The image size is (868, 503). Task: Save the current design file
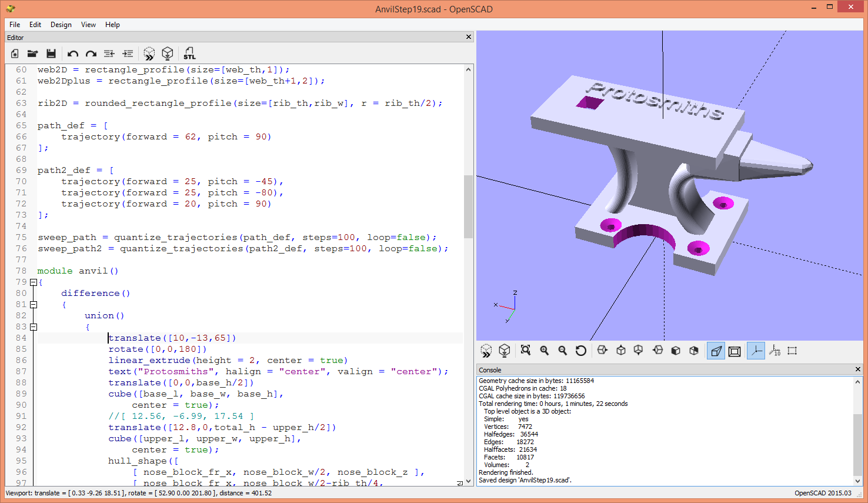(52, 54)
